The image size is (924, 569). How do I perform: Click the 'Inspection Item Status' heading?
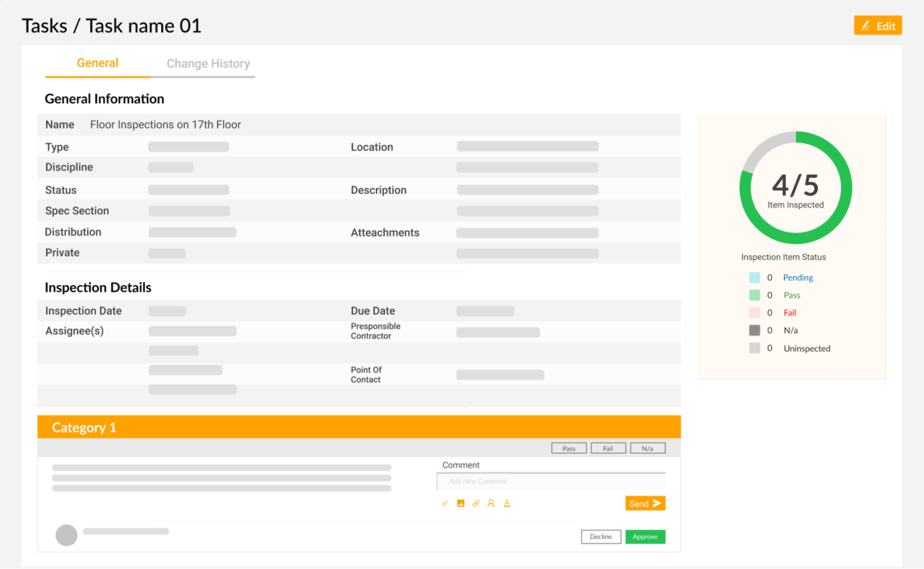pyautogui.click(x=783, y=257)
